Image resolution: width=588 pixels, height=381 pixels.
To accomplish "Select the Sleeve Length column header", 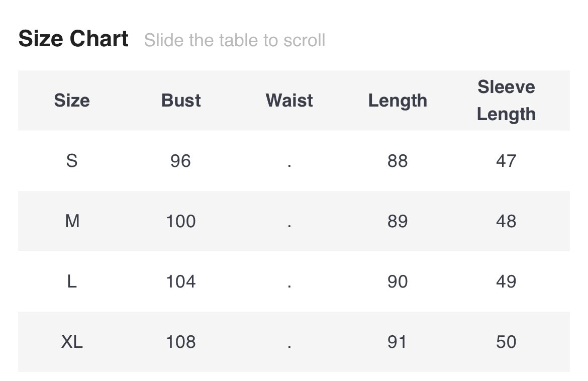I will pyautogui.click(x=506, y=101).
